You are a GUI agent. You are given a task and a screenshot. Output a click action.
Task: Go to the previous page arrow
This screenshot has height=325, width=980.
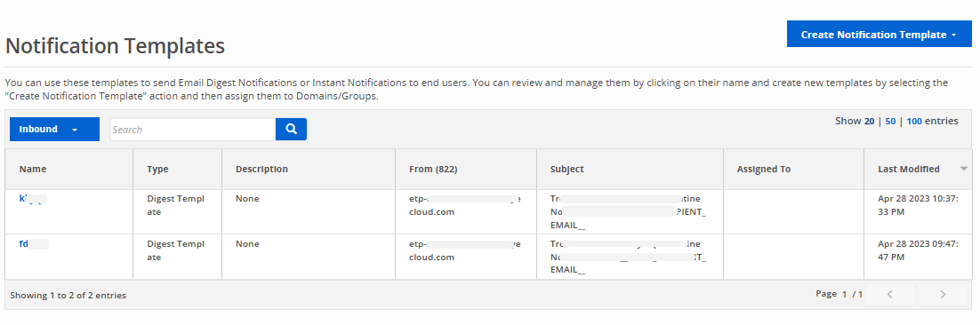coord(890,295)
